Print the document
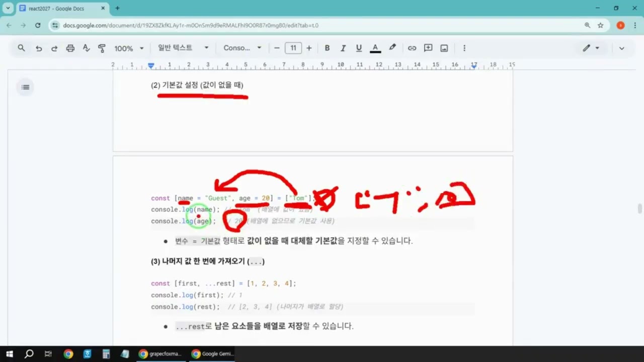This screenshot has height=362, width=644. (x=70, y=48)
